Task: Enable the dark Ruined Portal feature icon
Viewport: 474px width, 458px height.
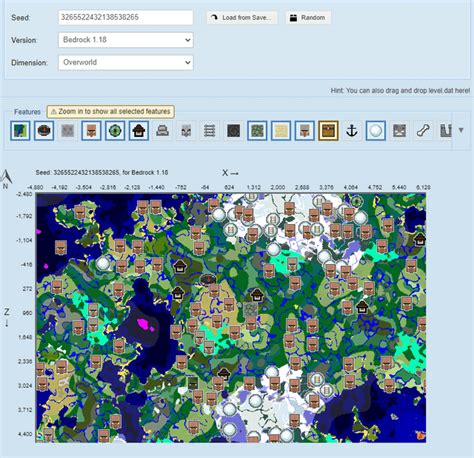Action: (233, 130)
